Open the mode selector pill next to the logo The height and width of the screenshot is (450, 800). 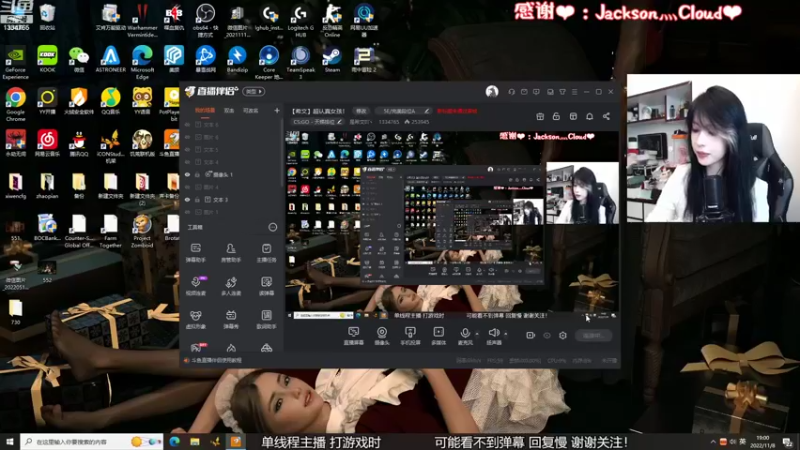253,91
